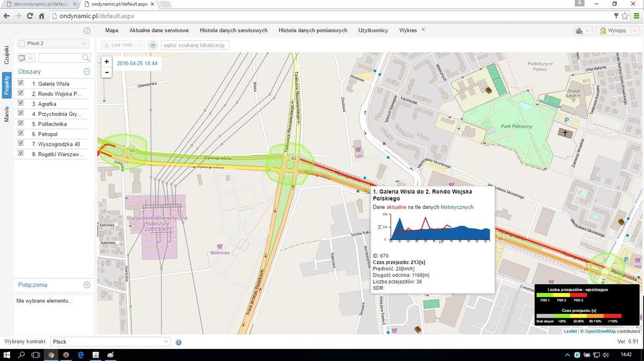Viewport: 644px width, 361px height.
Task: Open the layer filter icon dropdown
Action: (25, 58)
